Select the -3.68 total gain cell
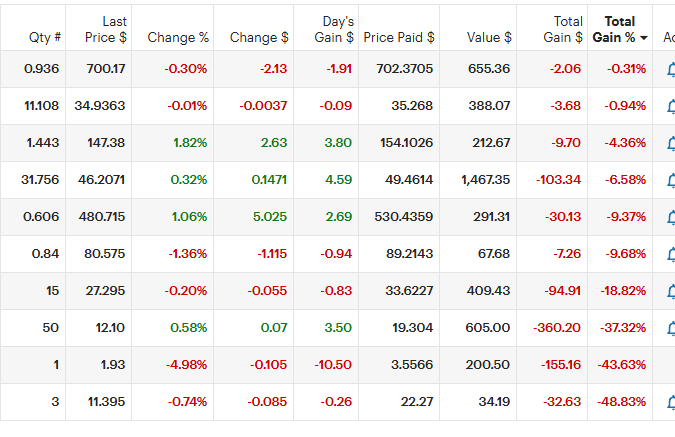 pyautogui.click(x=552, y=106)
